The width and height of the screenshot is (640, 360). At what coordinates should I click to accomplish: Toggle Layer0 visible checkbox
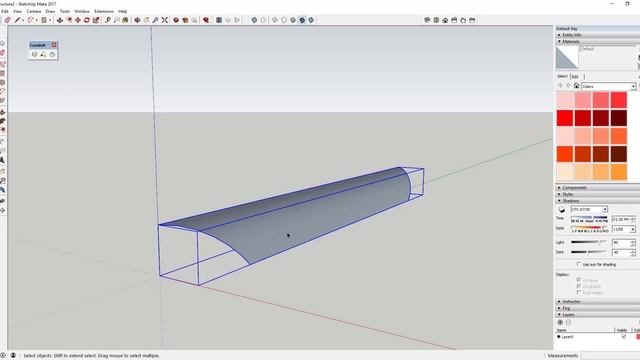(623, 337)
